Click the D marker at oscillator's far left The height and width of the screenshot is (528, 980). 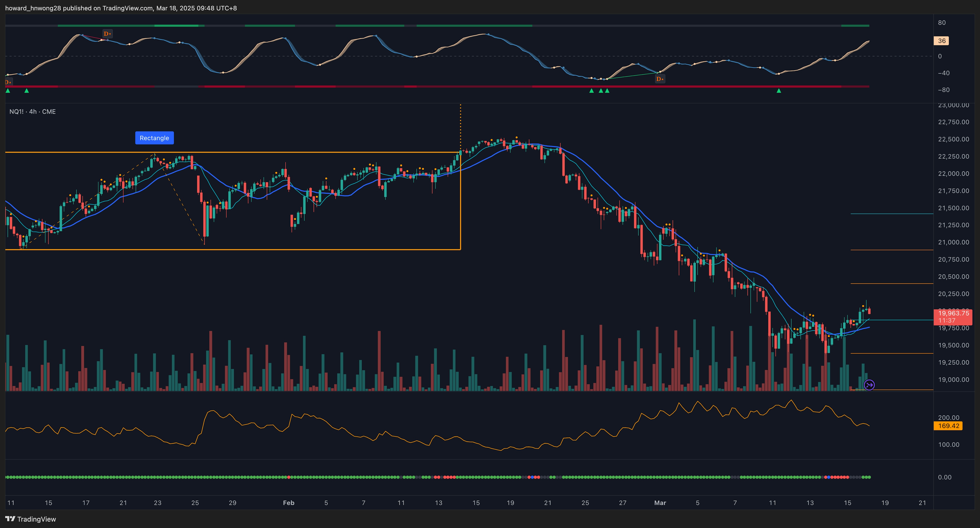click(x=8, y=82)
